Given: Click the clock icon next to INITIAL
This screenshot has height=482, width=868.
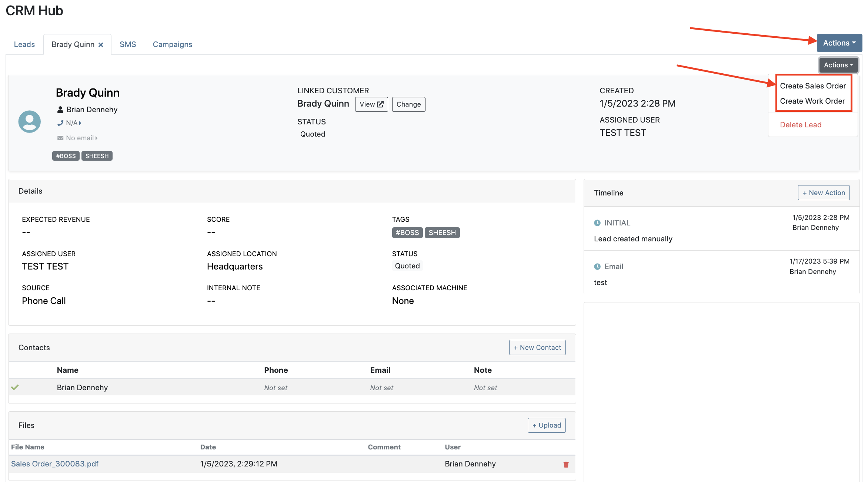Looking at the screenshot, I should point(597,223).
